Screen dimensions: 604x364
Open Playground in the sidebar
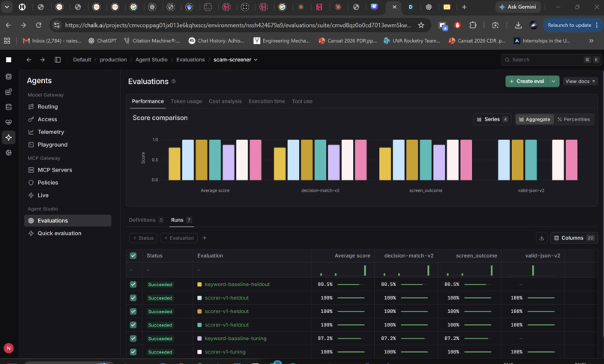[52, 145]
